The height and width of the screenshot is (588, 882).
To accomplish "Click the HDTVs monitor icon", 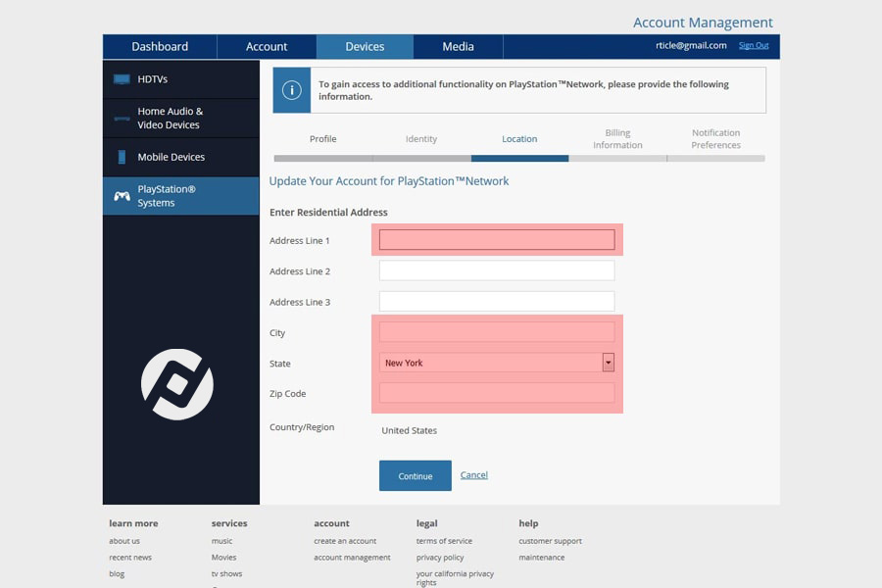I will click(x=122, y=79).
